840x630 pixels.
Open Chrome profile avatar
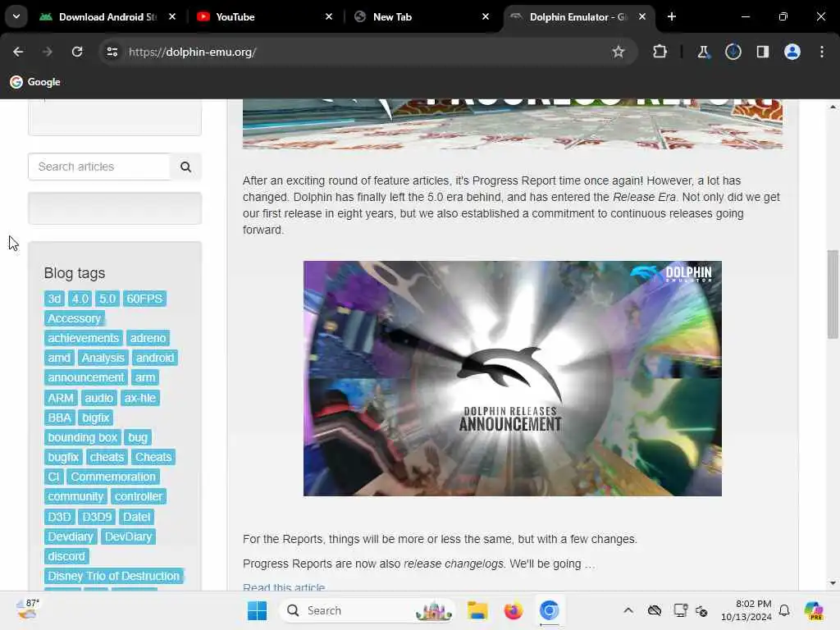[792, 52]
